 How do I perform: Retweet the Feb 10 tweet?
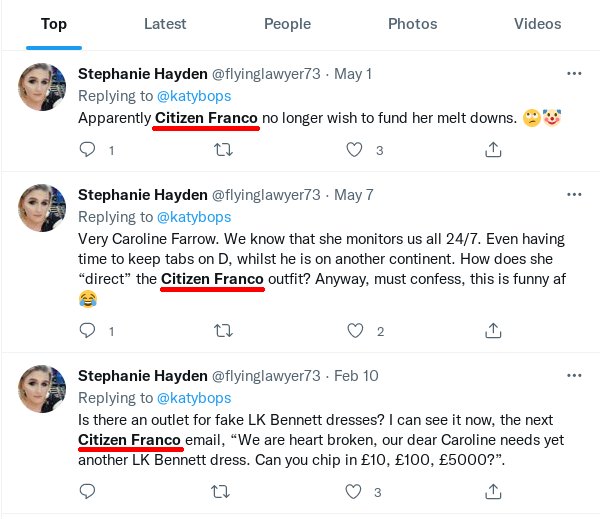point(224,492)
